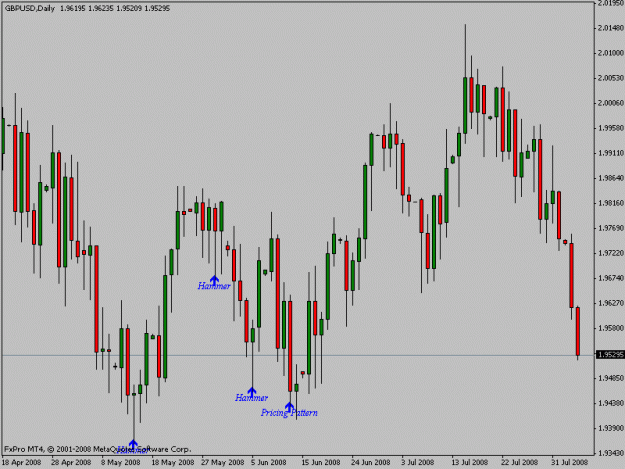Click the 1.96740 price axis label
Screen dimensions: 625x469
(610, 278)
